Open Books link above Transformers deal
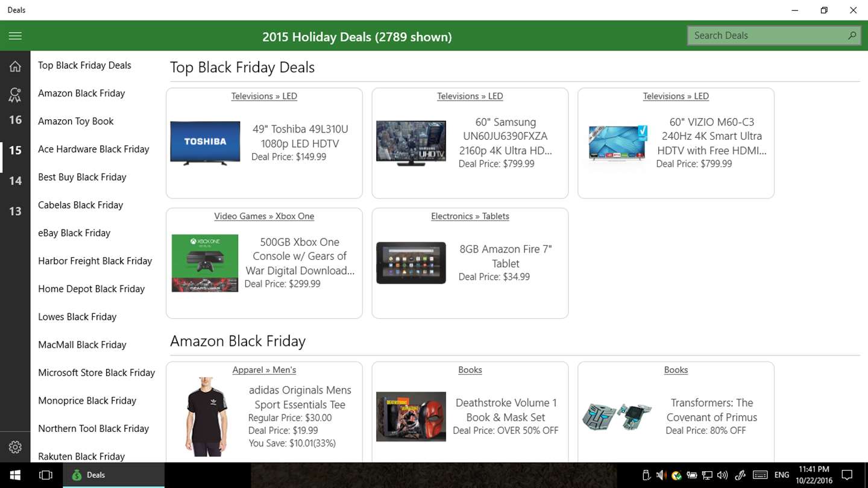Image resolution: width=868 pixels, height=488 pixels. (676, 370)
